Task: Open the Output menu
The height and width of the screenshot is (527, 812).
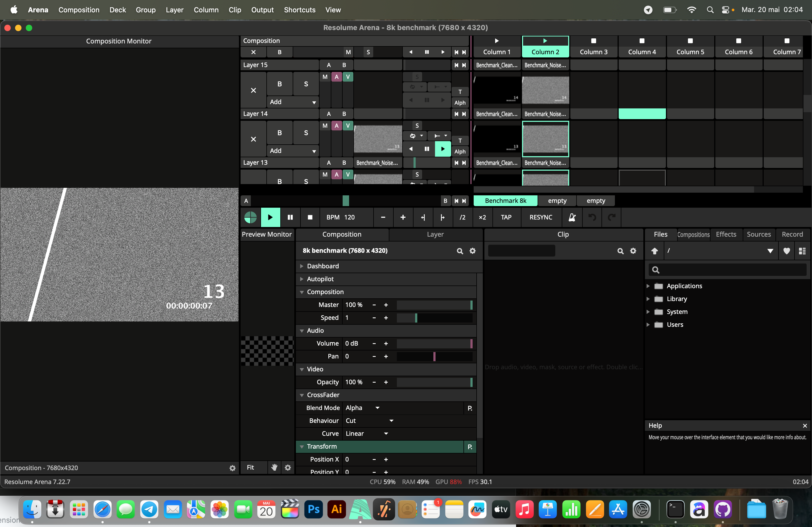Action: click(x=262, y=10)
